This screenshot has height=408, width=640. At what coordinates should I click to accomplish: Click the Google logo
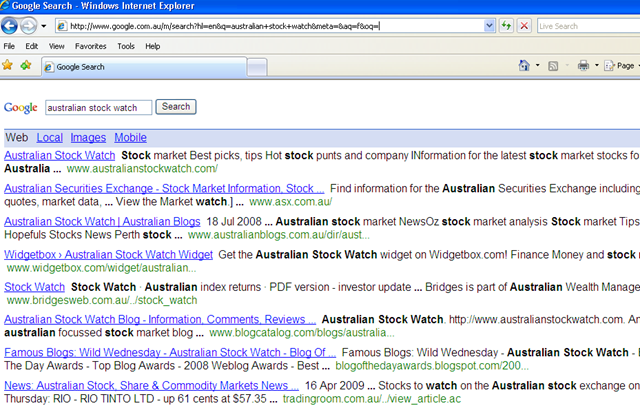(x=21, y=108)
